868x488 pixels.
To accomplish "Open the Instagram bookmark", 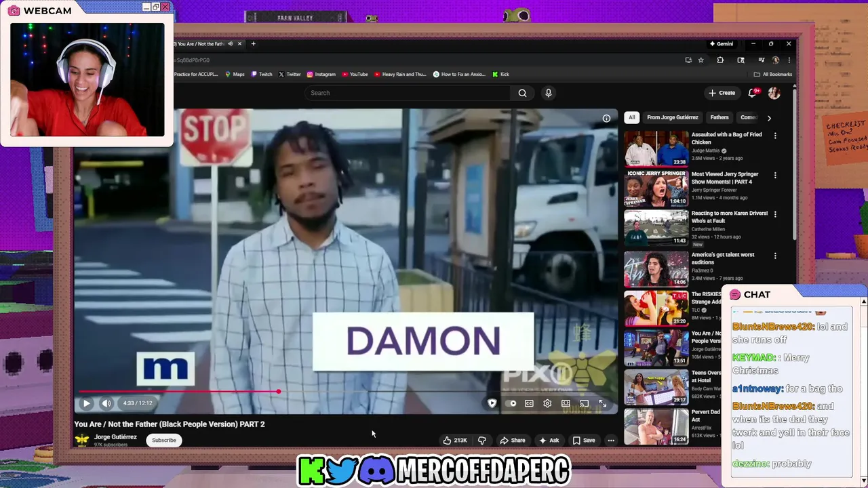I will click(x=321, y=75).
